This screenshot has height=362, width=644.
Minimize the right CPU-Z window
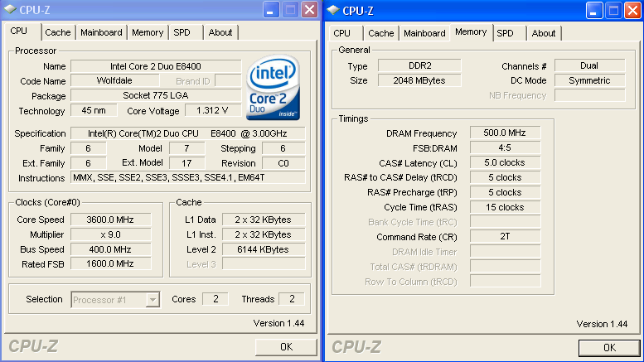pos(594,11)
